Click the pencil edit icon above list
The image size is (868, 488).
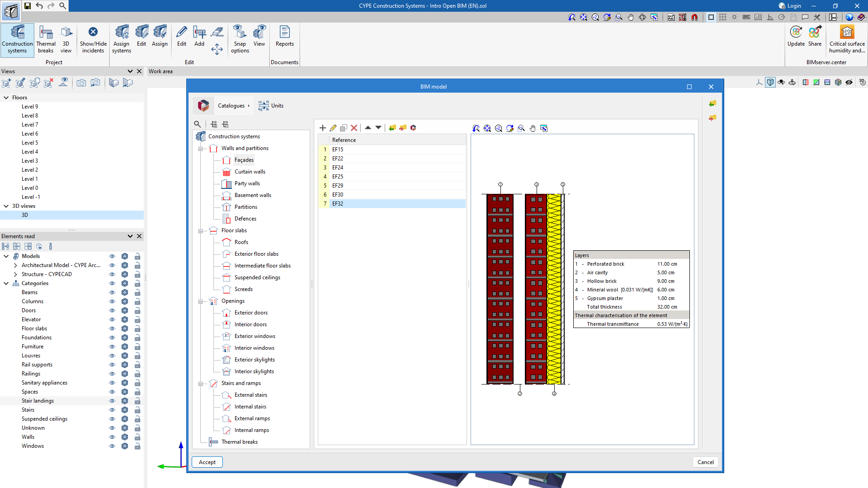pyautogui.click(x=333, y=128)
